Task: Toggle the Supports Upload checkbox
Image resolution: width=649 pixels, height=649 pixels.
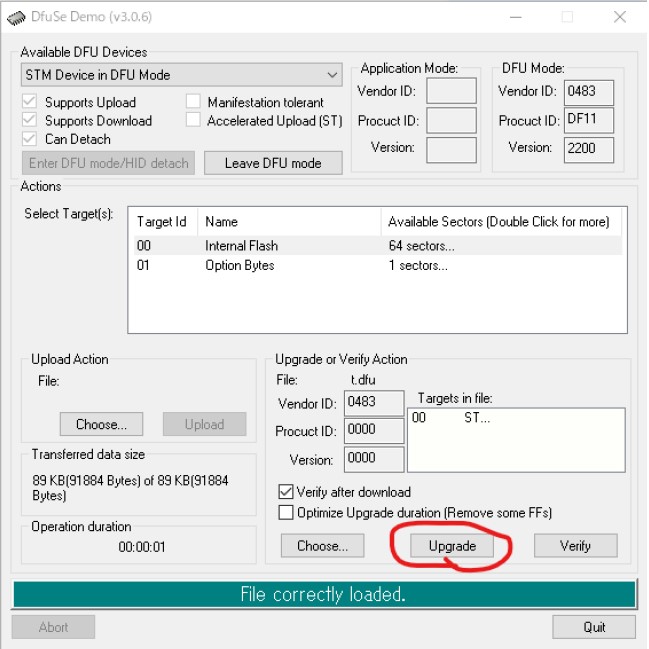Action: click(29, 101)
